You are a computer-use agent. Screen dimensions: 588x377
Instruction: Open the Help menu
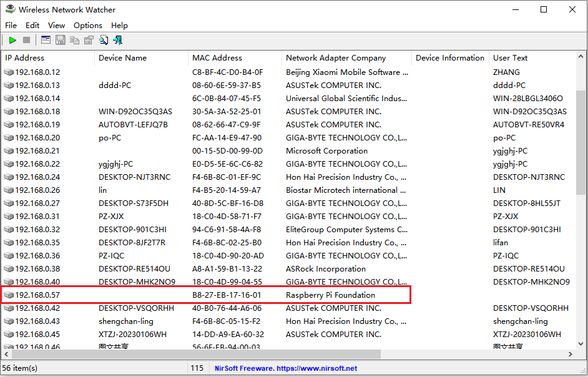119,26
